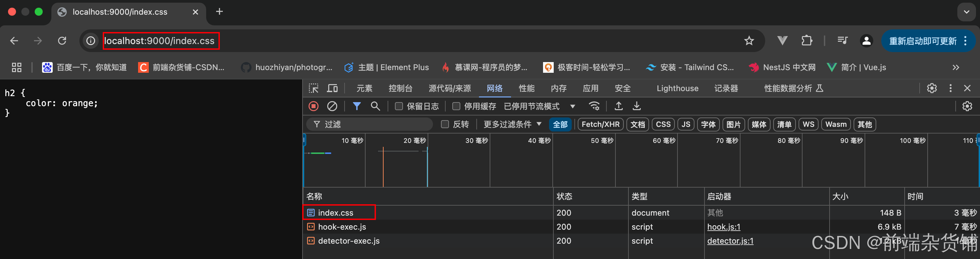Show more bookmarks with the chevron
980x259 pixels.
956,67
